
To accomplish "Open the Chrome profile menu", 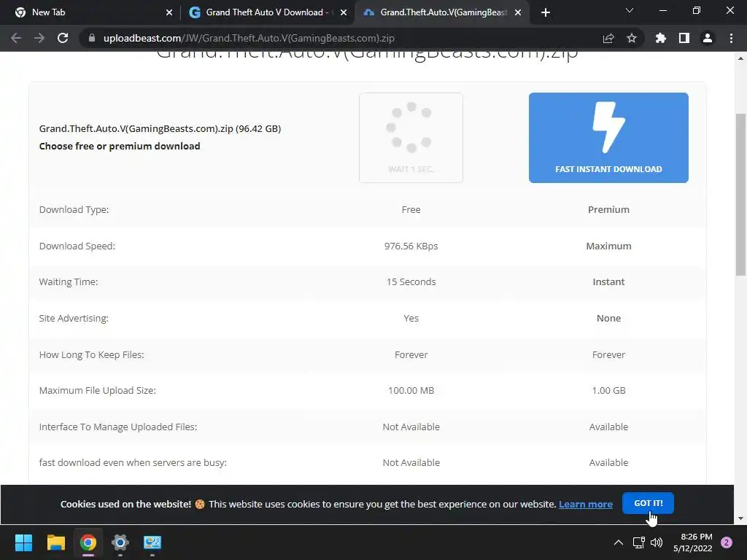I will point(708,38).
